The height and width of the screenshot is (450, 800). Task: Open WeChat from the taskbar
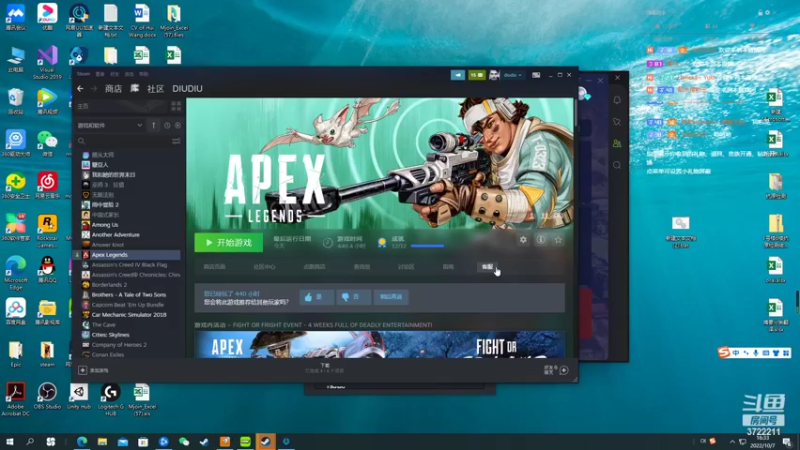(x=184, y=441)
